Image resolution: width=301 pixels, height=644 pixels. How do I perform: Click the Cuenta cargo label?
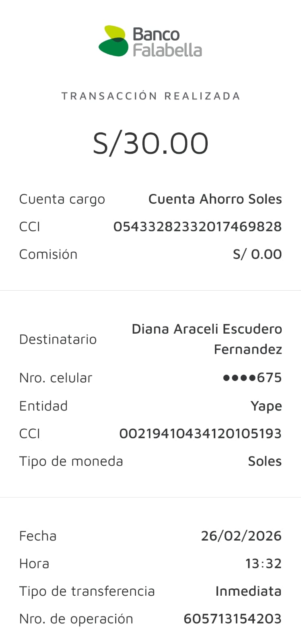[x=62, y=199]
